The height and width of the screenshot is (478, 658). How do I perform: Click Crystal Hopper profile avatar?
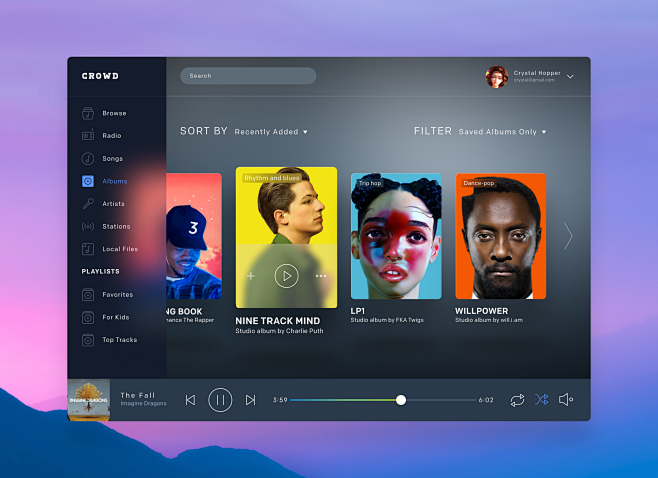pyautogui.click(x=497, y=77)
